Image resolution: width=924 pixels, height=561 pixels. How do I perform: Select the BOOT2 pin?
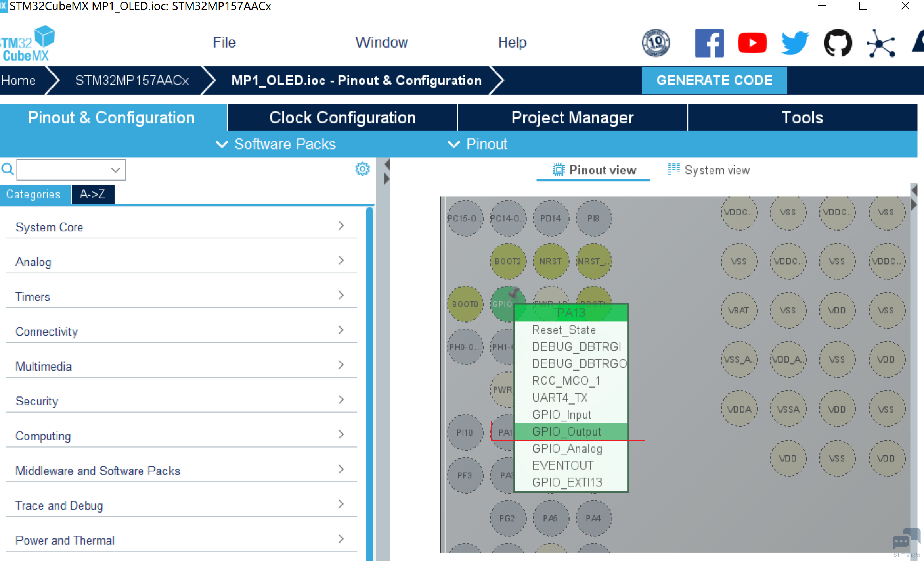tap(508, 261)
